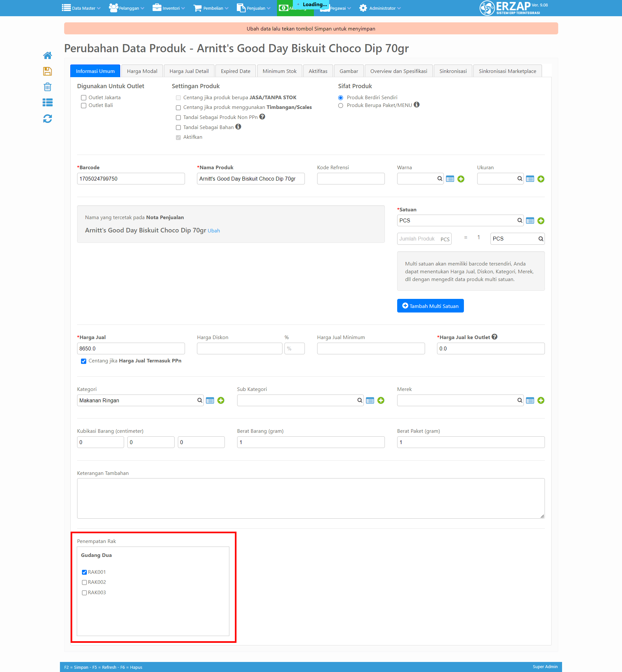Click into Barcode input field

131,179
